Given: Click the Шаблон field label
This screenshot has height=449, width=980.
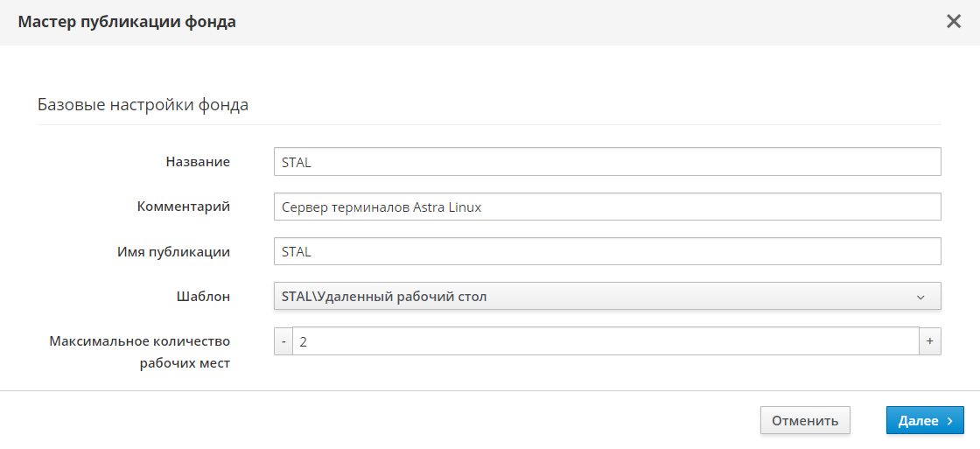Looking at the screenshot, I should 203,297.
